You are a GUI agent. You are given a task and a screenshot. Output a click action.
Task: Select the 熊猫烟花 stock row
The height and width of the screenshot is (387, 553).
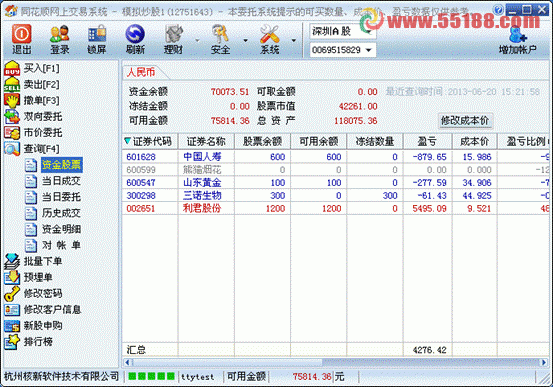point(336,170)
